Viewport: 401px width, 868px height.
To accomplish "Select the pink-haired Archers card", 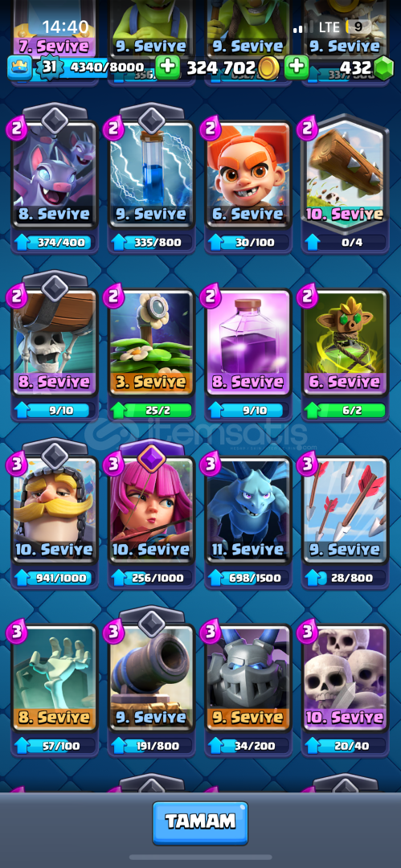I will click(x=151, y=510).
